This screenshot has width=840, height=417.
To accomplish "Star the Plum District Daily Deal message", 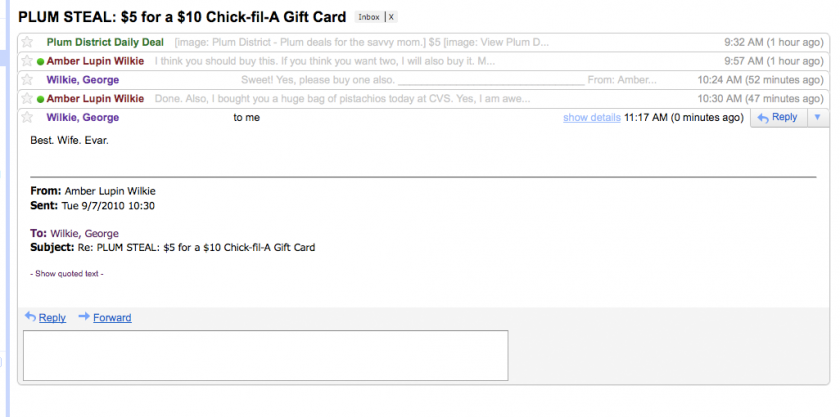I will click(27, 42).
